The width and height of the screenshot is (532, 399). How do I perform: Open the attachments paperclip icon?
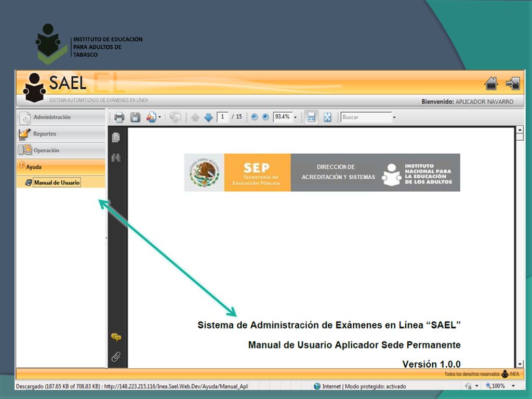point(116,356)
